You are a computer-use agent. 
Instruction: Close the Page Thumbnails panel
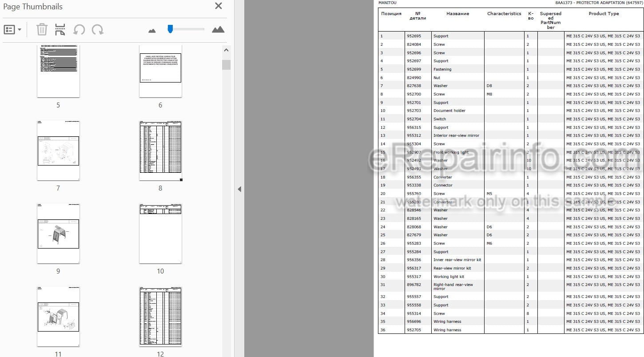pyautogui.click(x=219, y=6)
